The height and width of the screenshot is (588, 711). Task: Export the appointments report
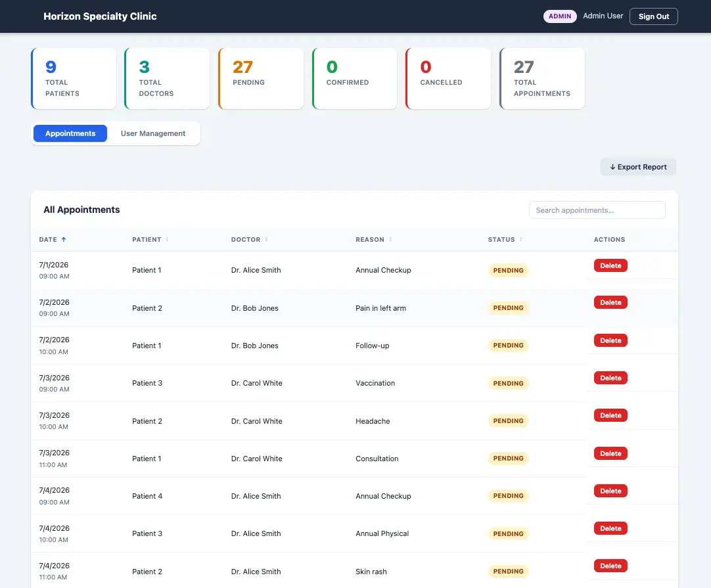638,167
